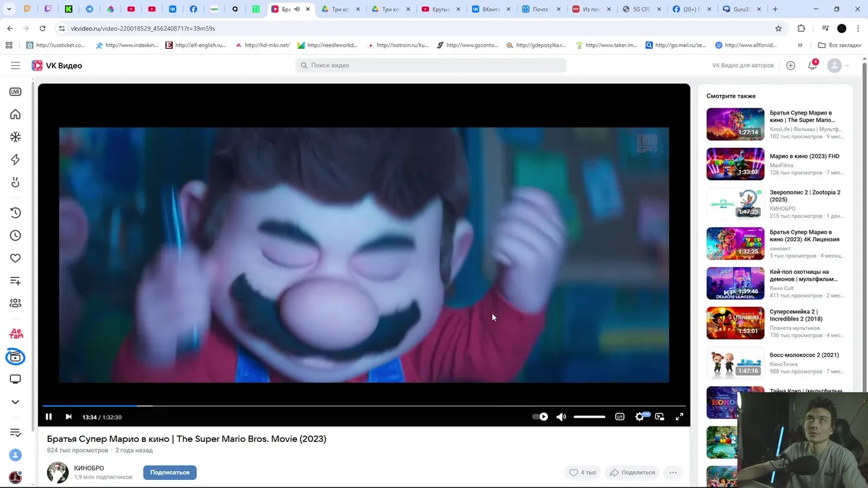Open thumbnail of video with duration 1:32:25
This screenshot has height=488, width=868.
[x=735, y=243]
